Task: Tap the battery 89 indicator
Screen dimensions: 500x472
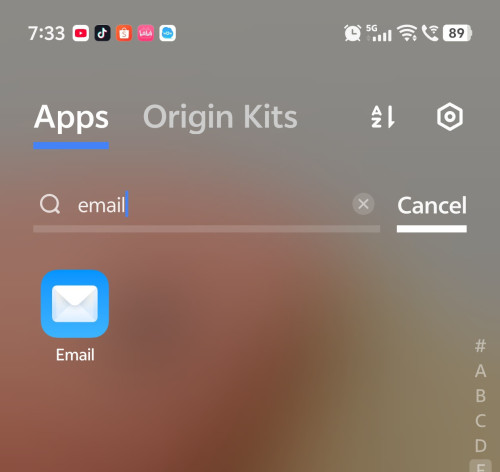Action: (457, 33)
